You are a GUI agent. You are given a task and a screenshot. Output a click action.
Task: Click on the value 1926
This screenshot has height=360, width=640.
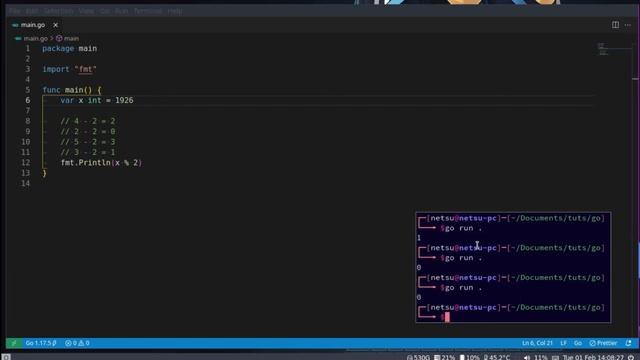click(x=124, y=100)
